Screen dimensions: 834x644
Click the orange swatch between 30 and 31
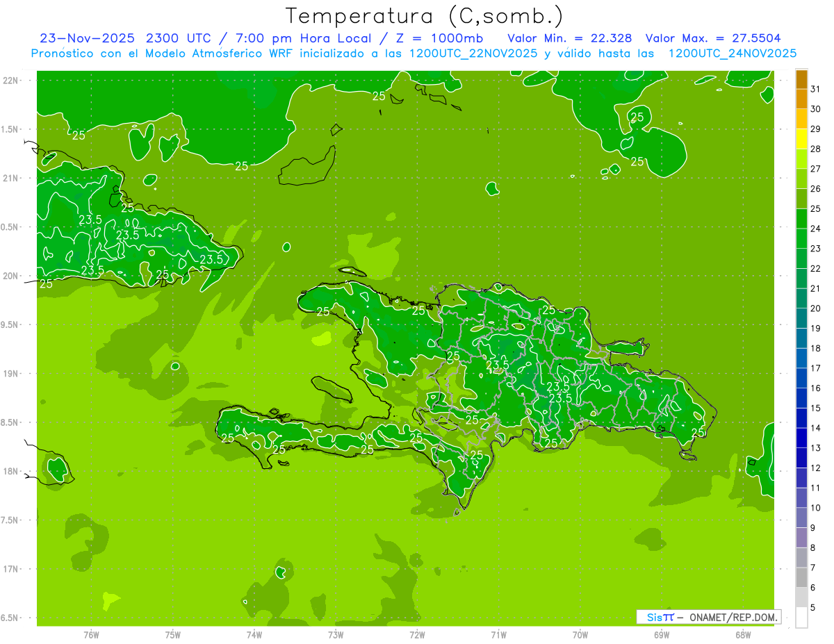coord(801,100)
